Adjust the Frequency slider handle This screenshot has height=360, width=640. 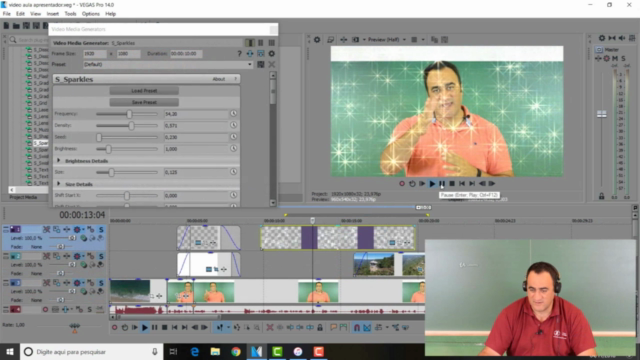click(129, 114)
